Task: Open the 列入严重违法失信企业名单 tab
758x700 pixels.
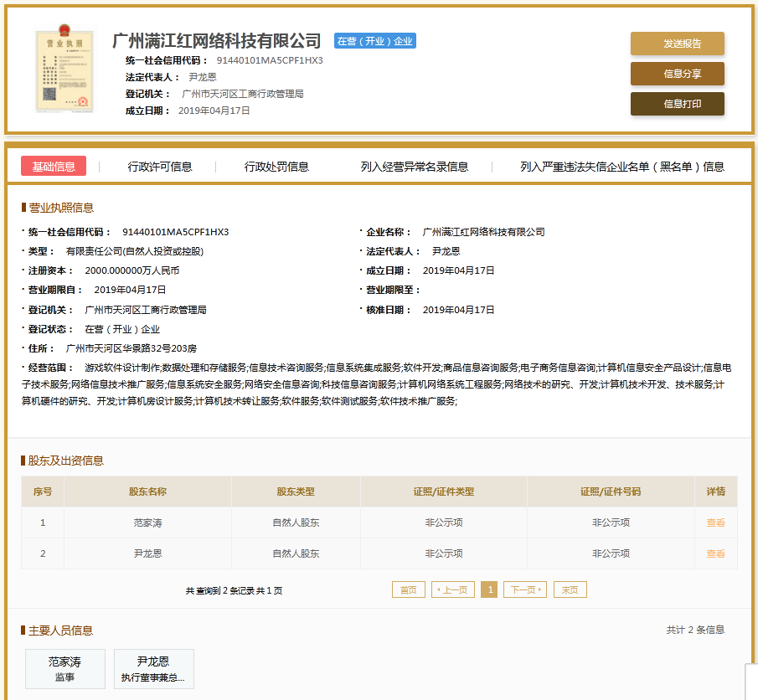Action: [621, 167]
